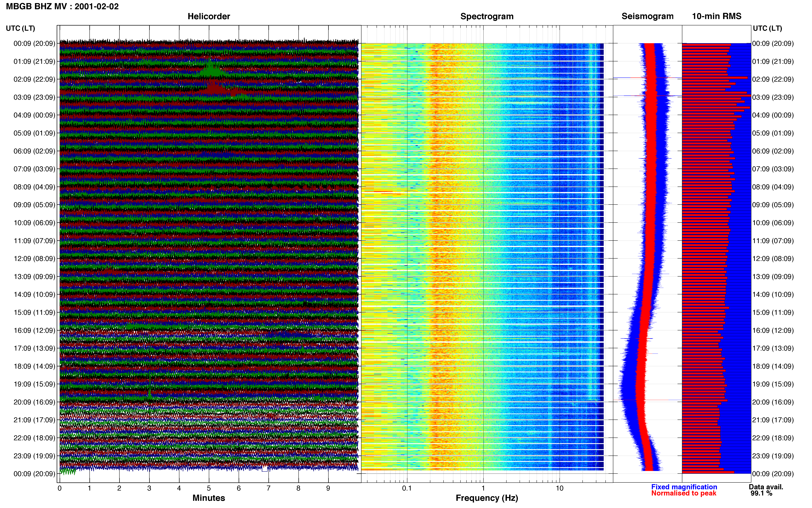Click left time label 06:09 (02:09)
812x508 pixels.
coord(34,151)
